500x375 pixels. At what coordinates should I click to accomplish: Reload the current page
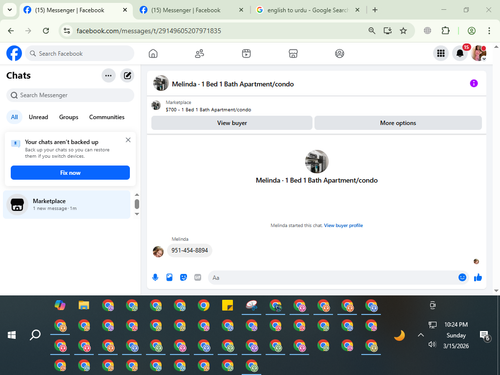[x=46, y=31]
